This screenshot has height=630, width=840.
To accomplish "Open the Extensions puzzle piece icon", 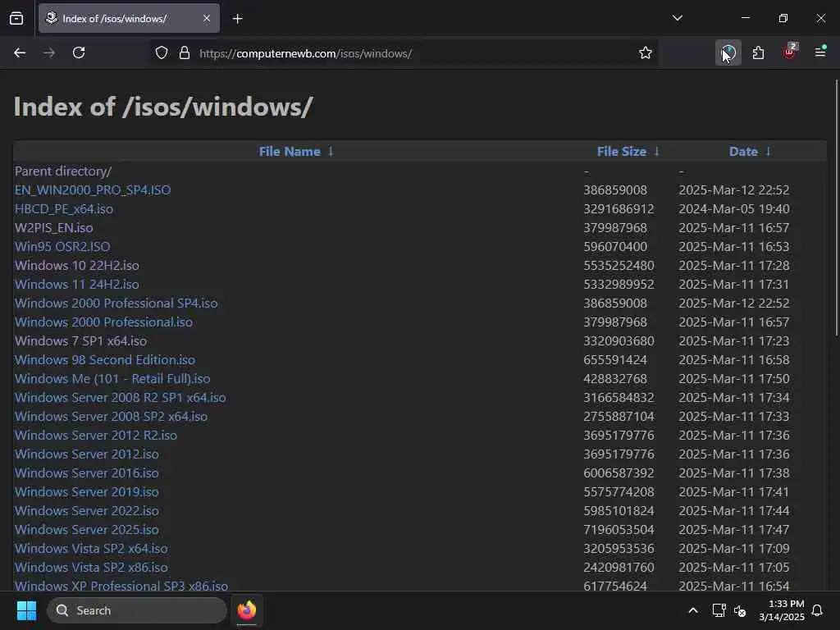I will tap(758, 53).
